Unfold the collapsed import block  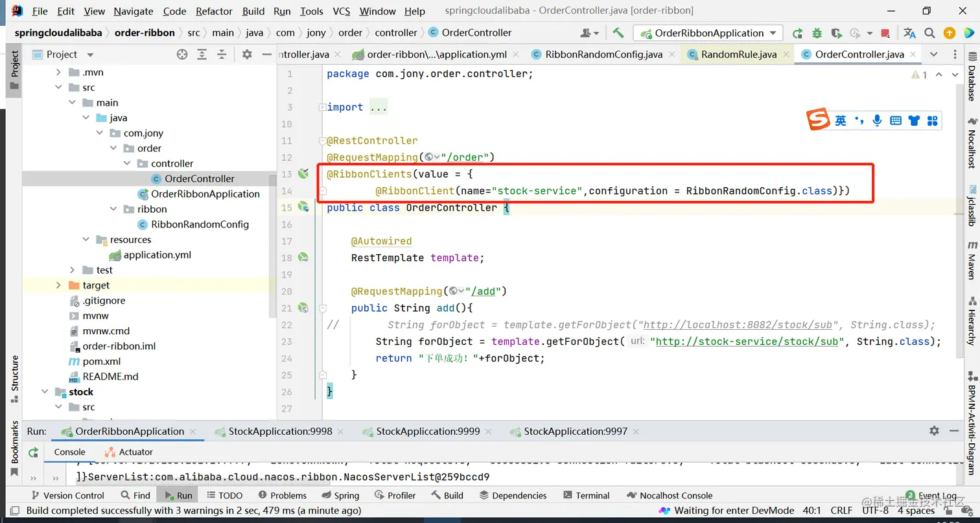pyautogui.click(x=322, y=107)
